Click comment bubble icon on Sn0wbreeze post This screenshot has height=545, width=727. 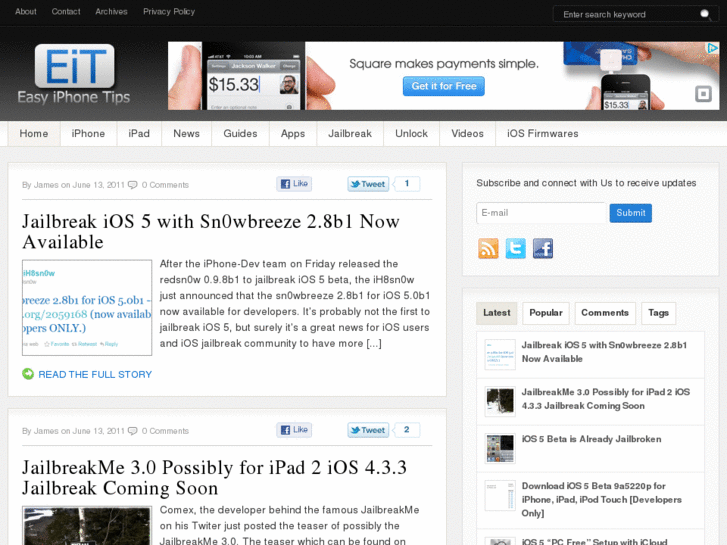click(x=133, y=185)
